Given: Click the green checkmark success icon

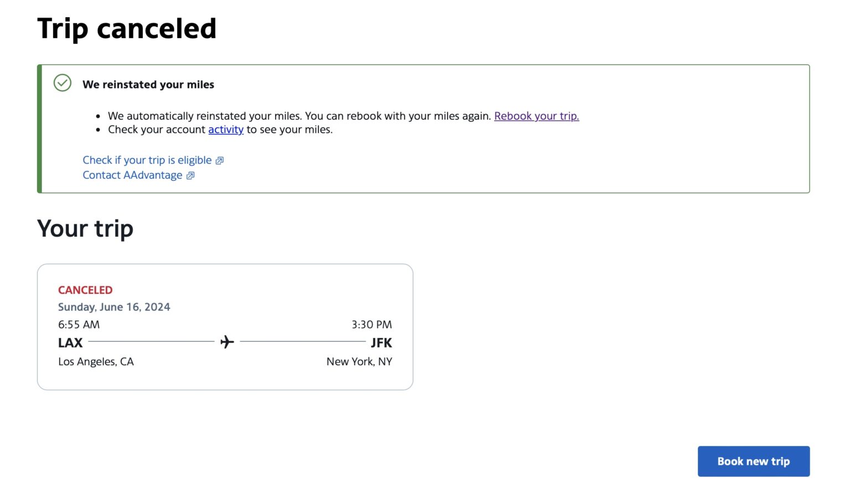Looking at the screenshot, I should tap(63, 83).
